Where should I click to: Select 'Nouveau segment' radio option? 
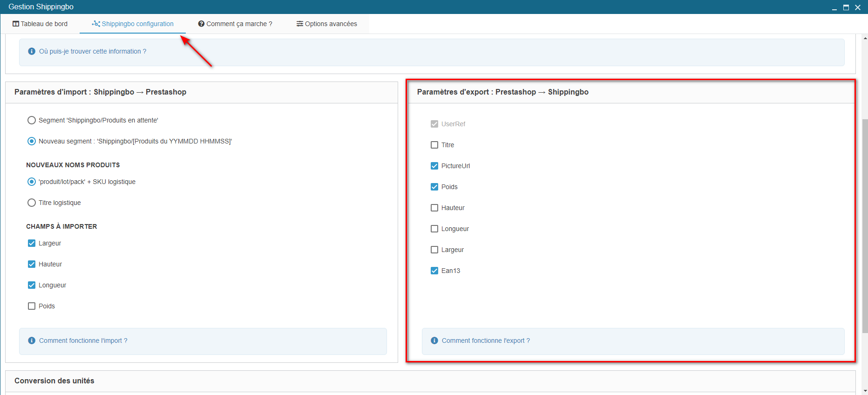[32, 141]
